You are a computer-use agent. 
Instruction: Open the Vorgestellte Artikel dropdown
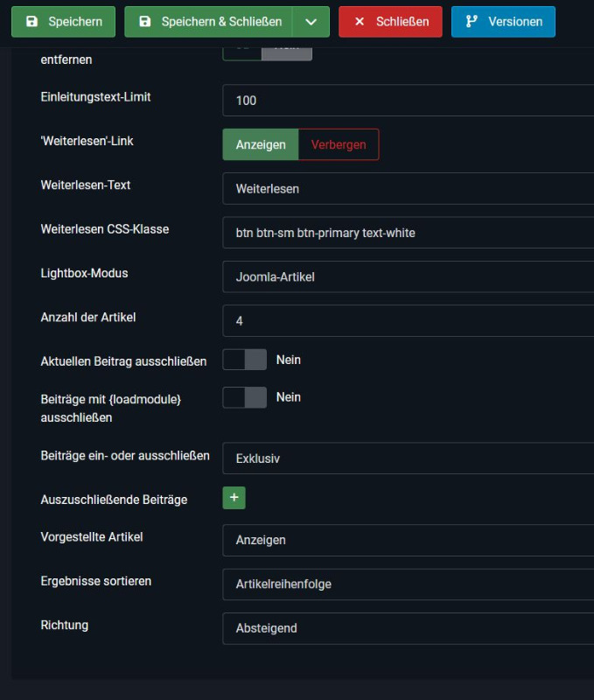[408, 540]
